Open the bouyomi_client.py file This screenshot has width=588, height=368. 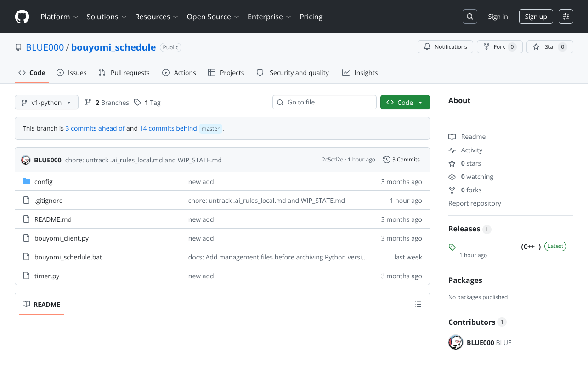coord(62,238)
